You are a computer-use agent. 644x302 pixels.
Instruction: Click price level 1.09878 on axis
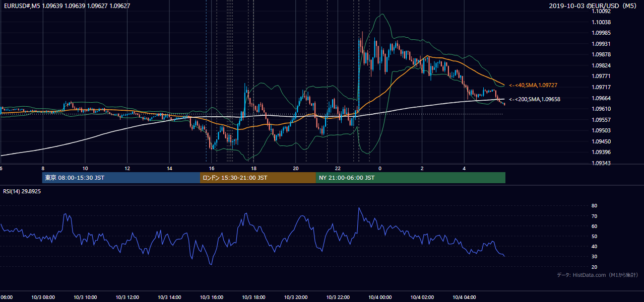(601, 54)
